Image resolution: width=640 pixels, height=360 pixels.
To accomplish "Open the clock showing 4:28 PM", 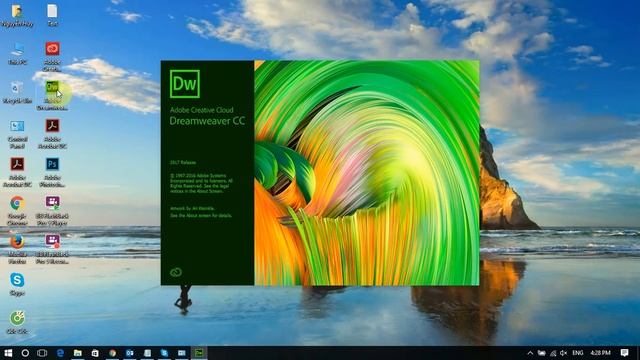I will pos(600,353).
